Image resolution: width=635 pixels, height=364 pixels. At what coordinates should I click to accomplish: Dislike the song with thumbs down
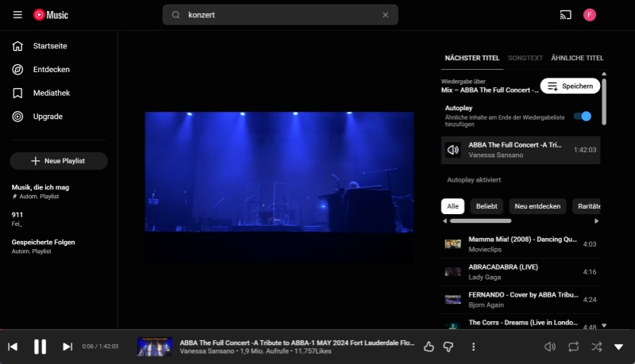[448, 347]
